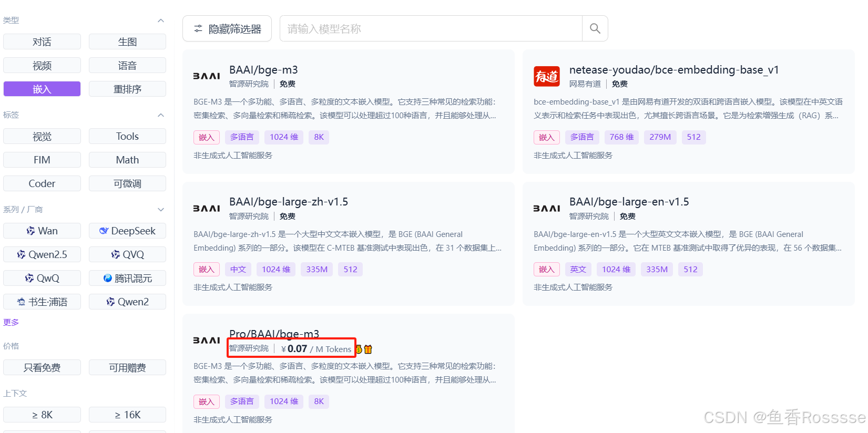Click the 335M tag on bge-large-zh-v1.5 card
The width and height of the screenshot is (868, 433).
[x=317, y=270]
